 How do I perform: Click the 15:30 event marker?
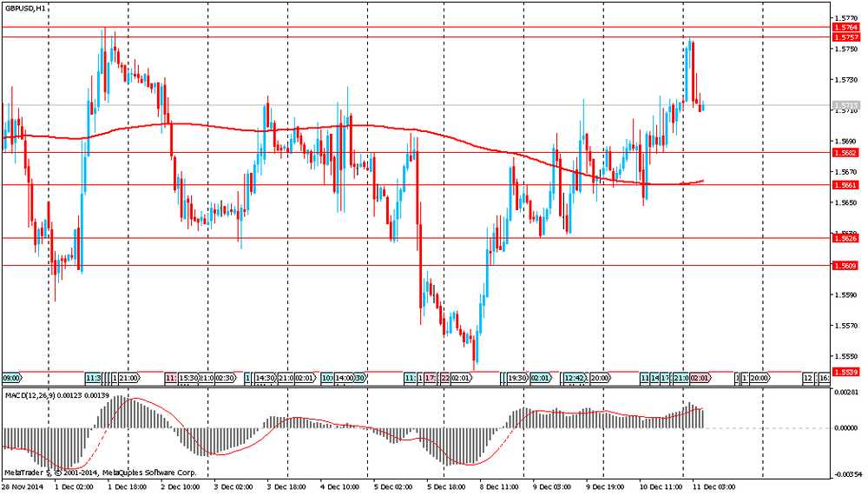coord(188,379)
